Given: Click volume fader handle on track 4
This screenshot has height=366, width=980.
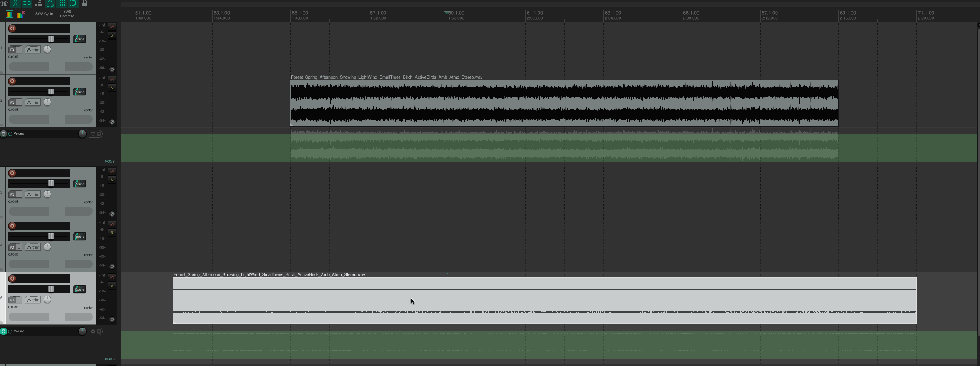Looking at the screenshot, I should tap(50, 236).
